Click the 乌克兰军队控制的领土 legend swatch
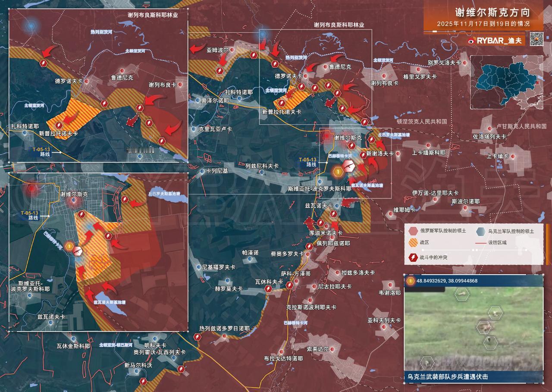 point(480,231)
